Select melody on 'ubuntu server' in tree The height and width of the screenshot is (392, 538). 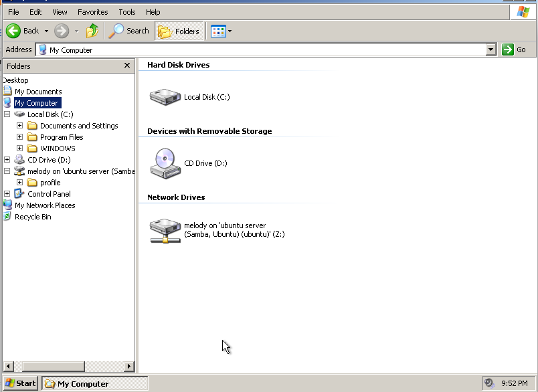81,171
